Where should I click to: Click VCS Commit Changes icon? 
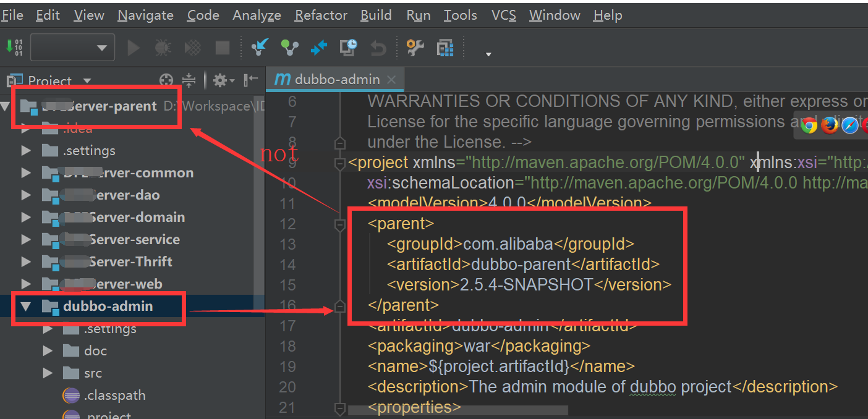289,47
